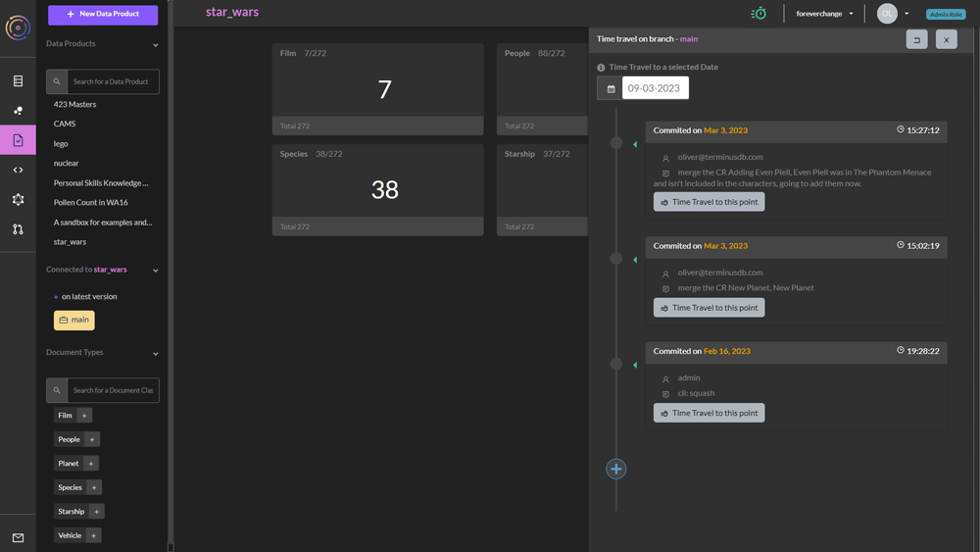Select nuclear data product
The width and height of the screenshot is (980, 552).
tap(67, 163)
